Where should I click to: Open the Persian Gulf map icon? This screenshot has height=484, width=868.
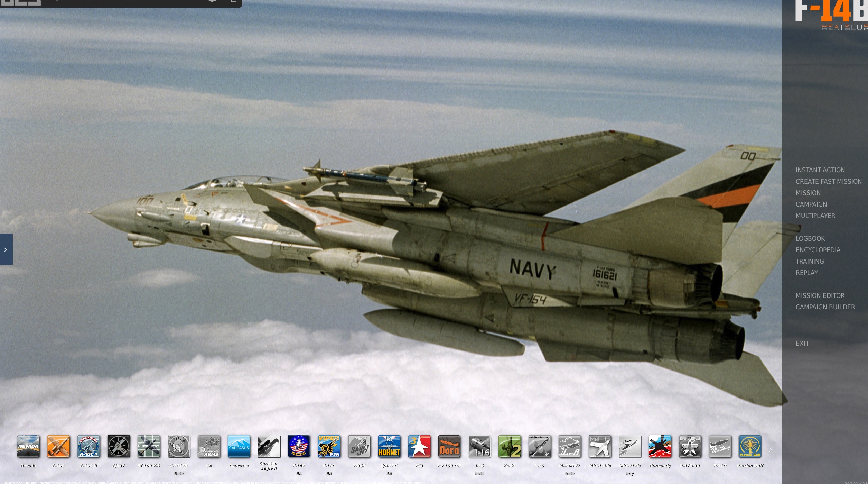coord(750,447)
